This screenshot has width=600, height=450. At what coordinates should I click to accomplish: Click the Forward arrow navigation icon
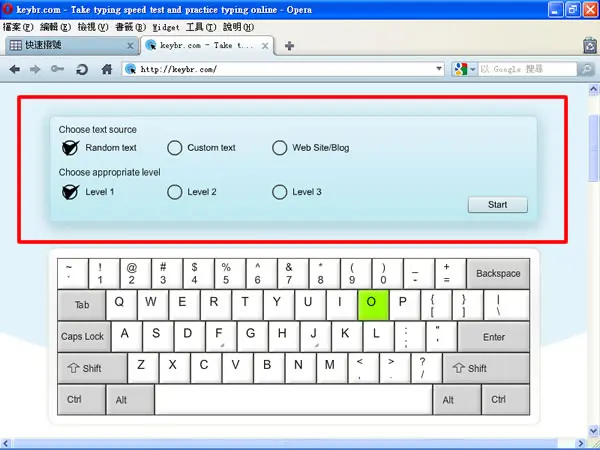(x=35, y=69)
